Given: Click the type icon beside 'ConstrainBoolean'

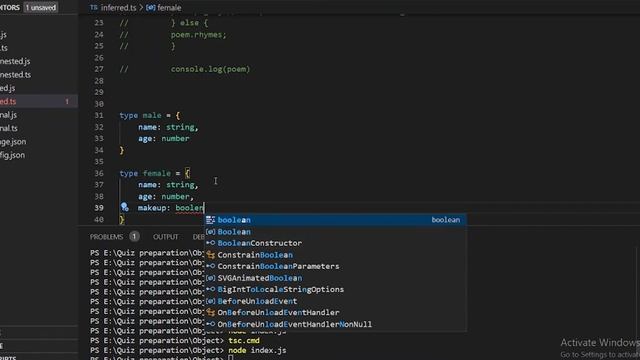Looking at the screenshot, I should coord(211,255).
